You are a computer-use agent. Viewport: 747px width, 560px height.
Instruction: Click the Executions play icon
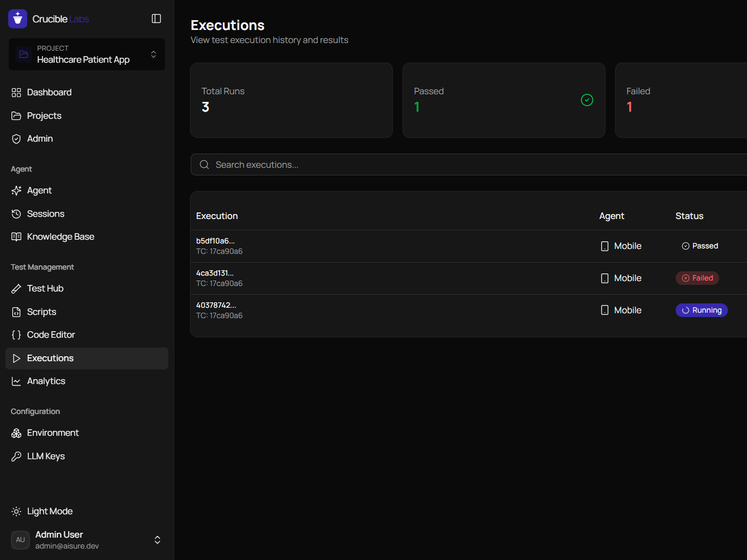pos(16,358)
